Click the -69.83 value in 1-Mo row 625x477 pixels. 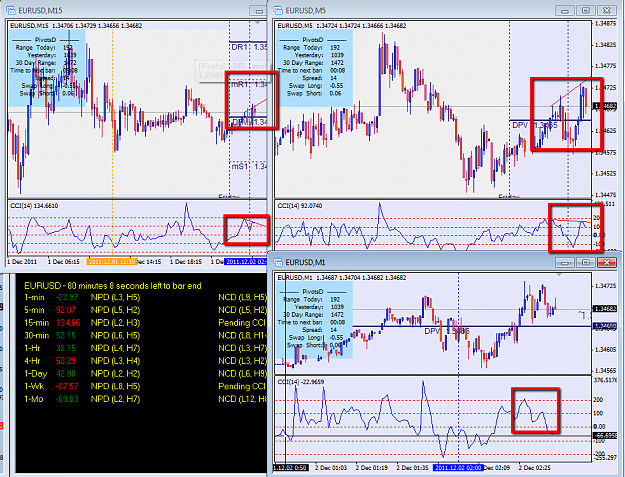point(67,399)
